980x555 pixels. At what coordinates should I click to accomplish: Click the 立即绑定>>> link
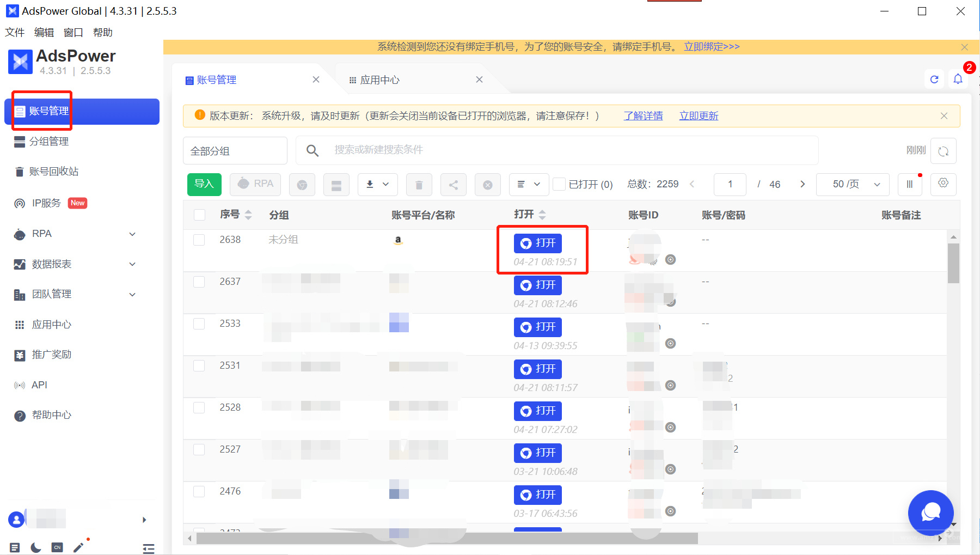(712, 47)
